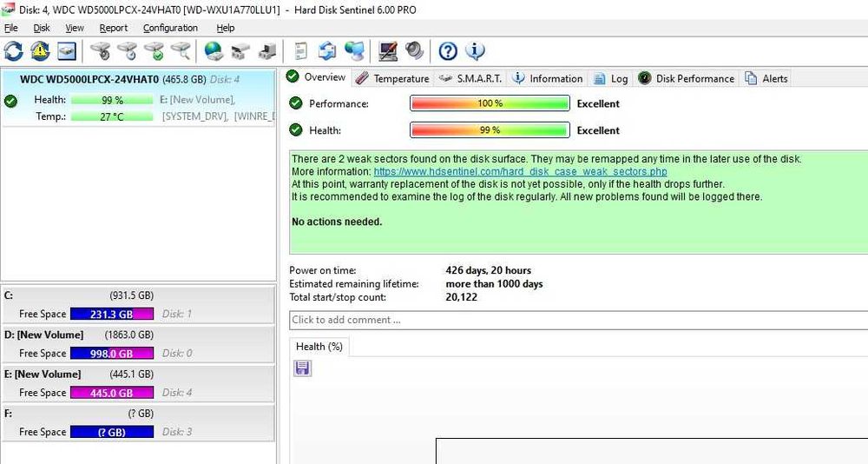Open the Disk menu
This screenshot has height=464, width=868.
click(42, 28)
